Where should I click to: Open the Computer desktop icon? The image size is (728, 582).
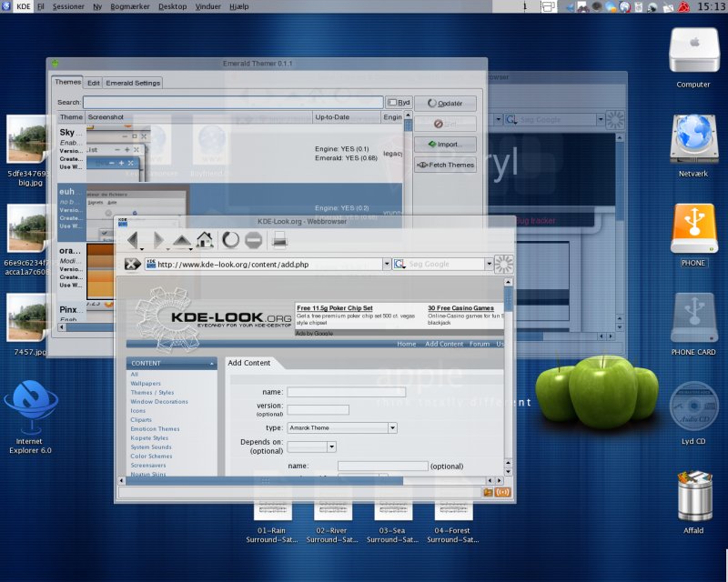coord(693,50)
